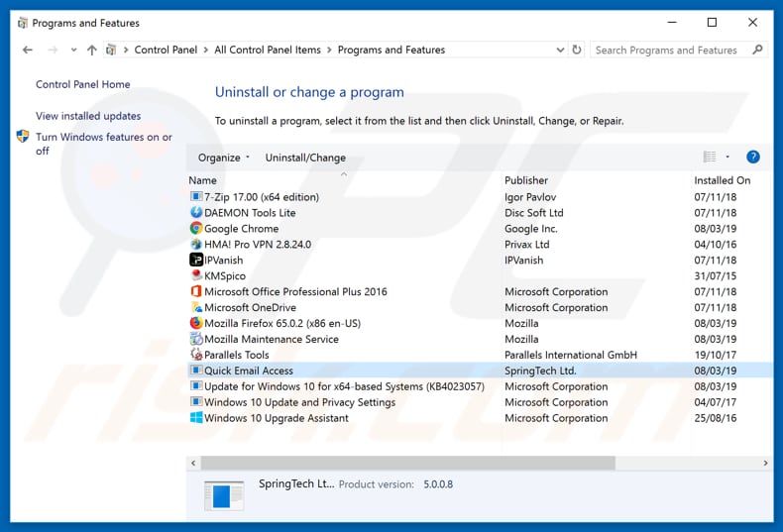Image resolution: width=783 pixels, height=532 pixels.
Task: Click the Igor Pavlov publisher cell
Action: (x=530, y=197)
